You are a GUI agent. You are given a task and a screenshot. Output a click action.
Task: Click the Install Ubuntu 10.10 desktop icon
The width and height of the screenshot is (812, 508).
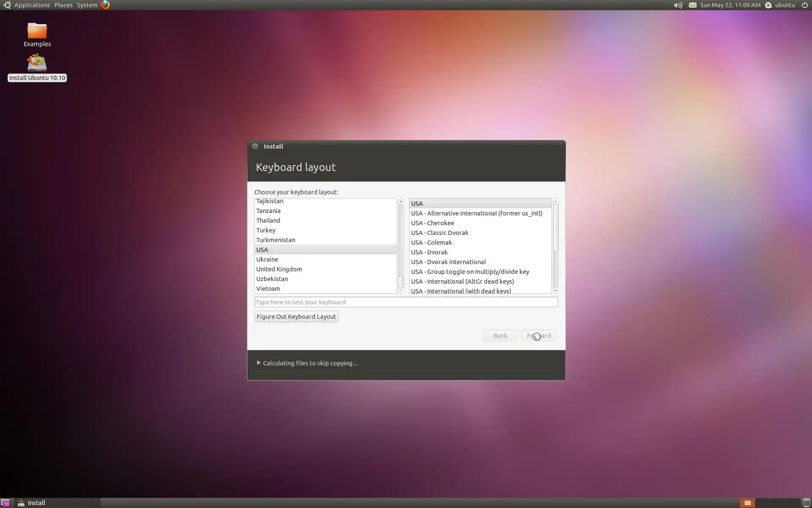click(x=37, y=63)
